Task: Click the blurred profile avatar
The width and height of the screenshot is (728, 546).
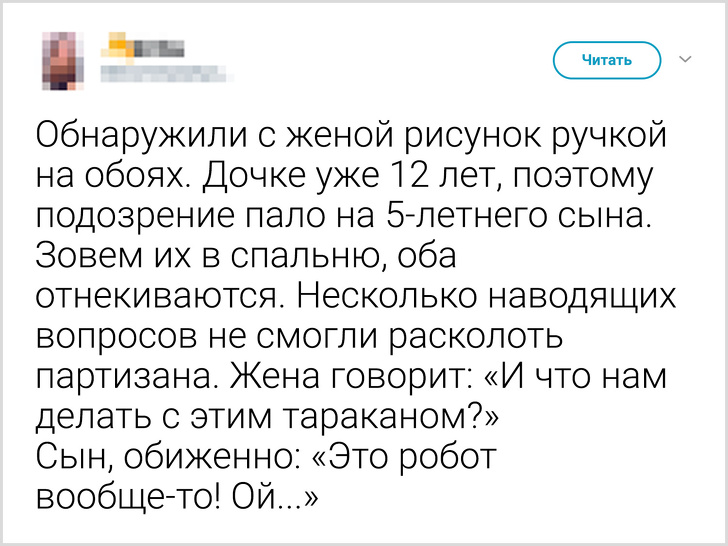Action: point(61,58)
